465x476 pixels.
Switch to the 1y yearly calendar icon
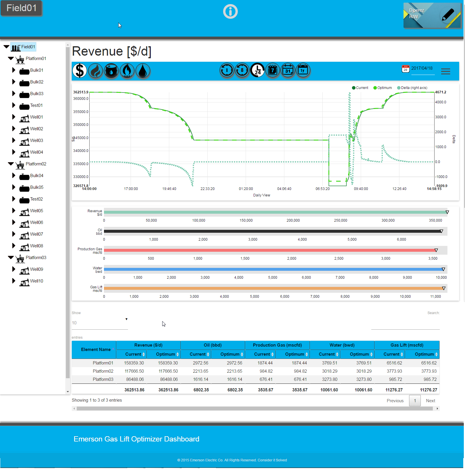tap(303, 71)
